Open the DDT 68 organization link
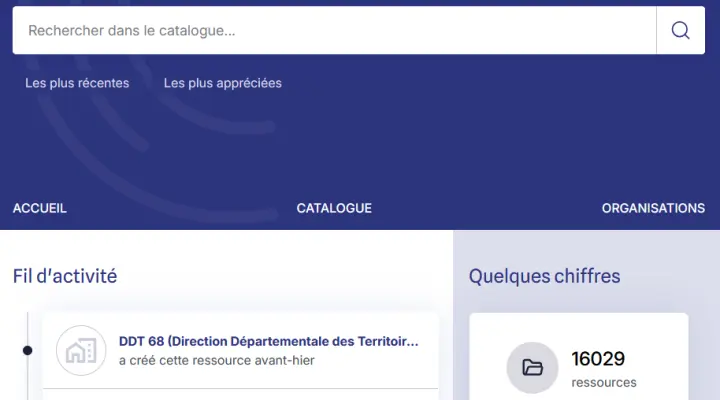 click(x=268, y=341)
